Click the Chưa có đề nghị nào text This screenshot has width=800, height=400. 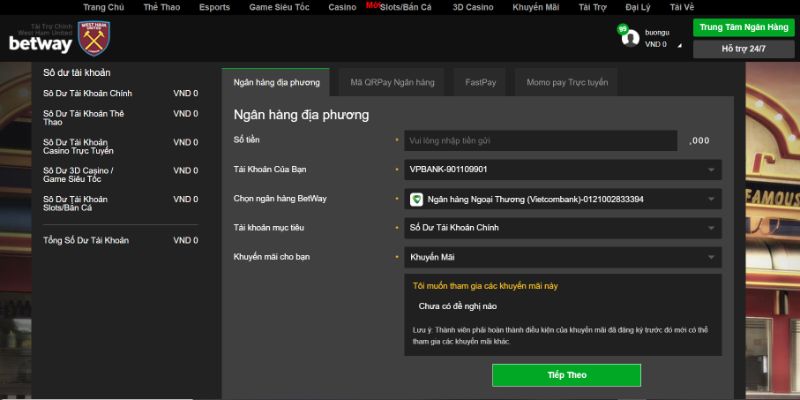[458, 306]
